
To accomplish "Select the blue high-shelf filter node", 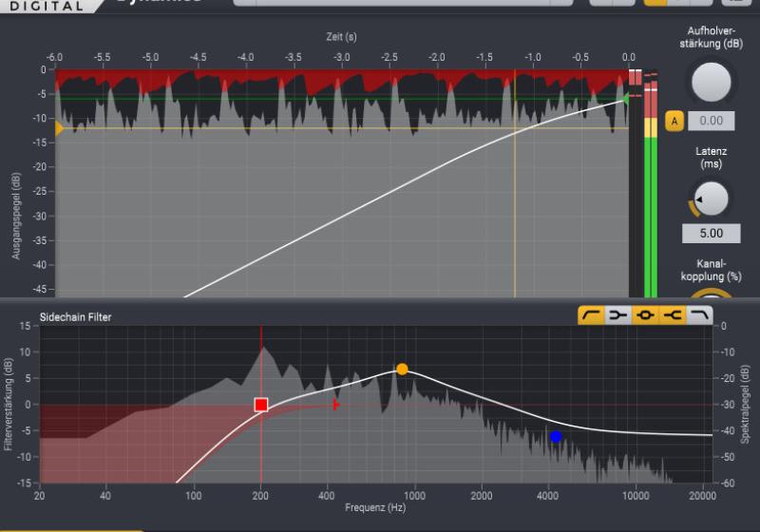I will (x=556, y=437).
